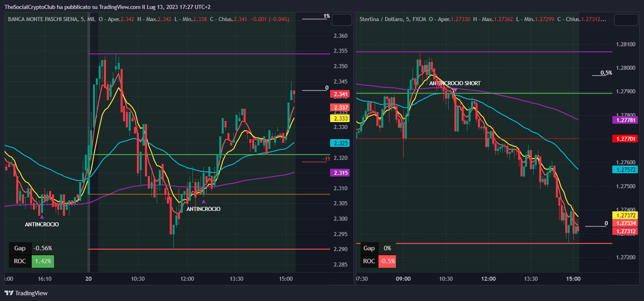Click the 2.290 price axis value
Viewport: 644px width, 301px height.
pyautogui.click(x=340, y=249)
